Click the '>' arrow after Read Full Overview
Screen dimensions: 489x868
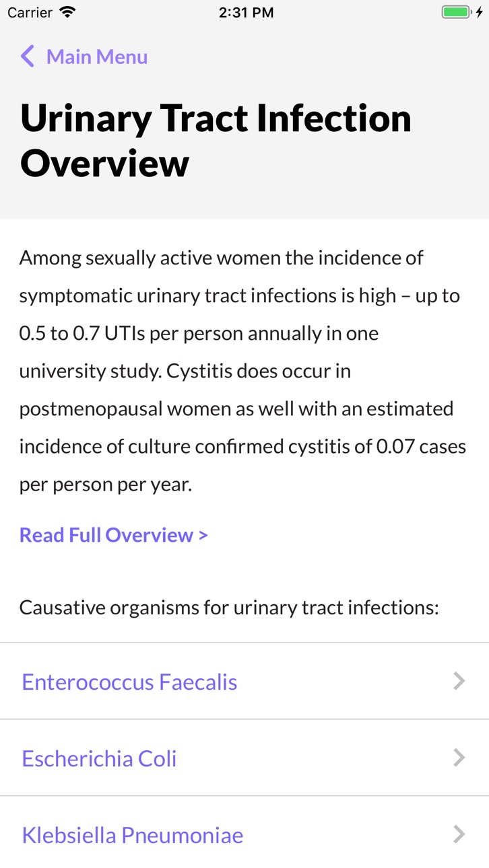pos(203,535)
